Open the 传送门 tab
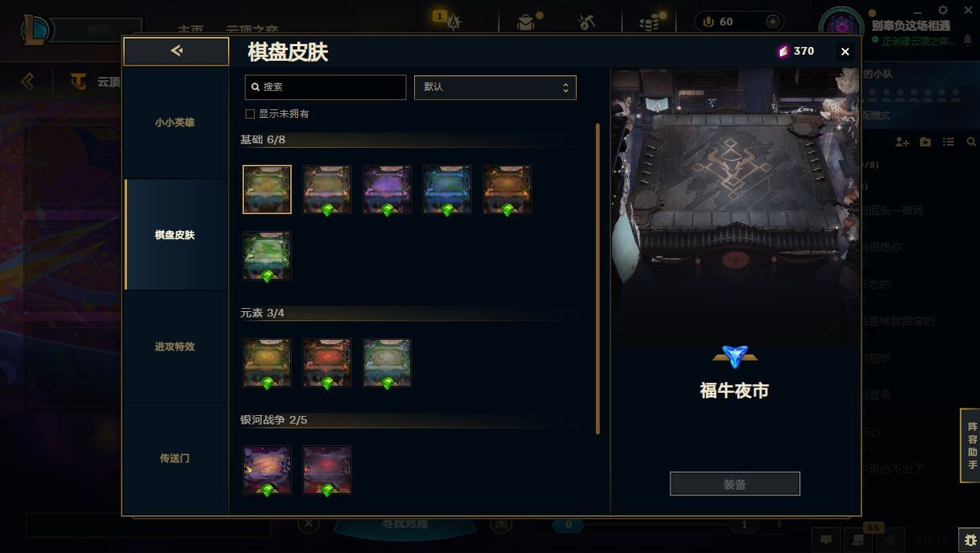Screen dimensions: 980x553 [175, 458]
